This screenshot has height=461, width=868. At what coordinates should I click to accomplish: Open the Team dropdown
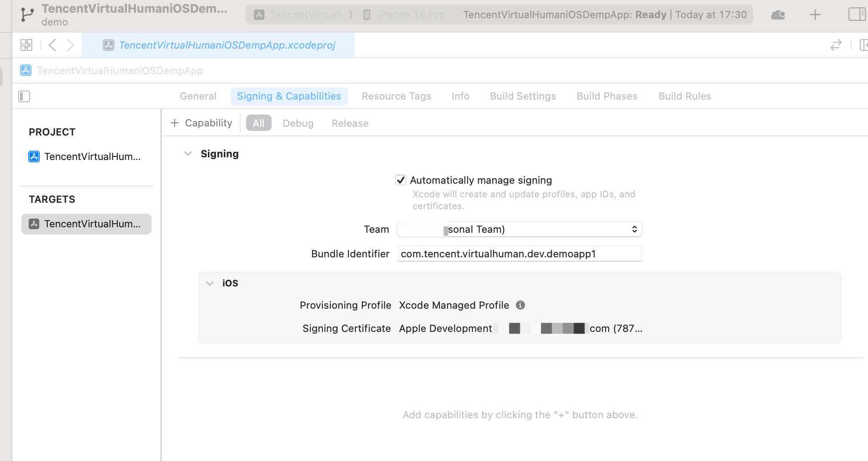click(519, 229)
